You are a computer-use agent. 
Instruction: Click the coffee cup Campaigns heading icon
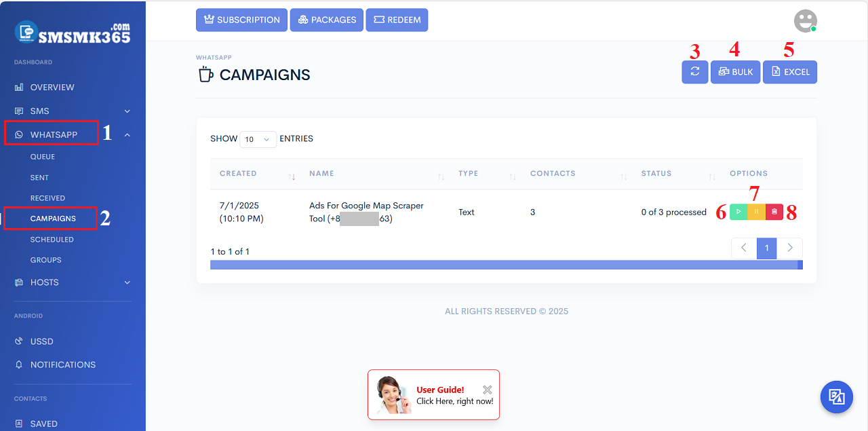[x=205, y=75]
